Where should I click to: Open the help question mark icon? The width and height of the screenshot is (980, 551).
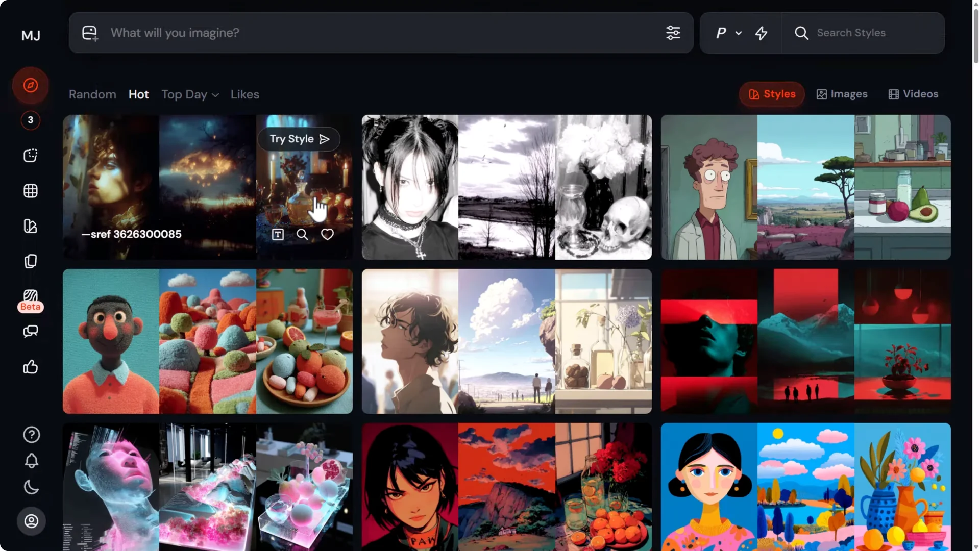(x=31, y=435)
